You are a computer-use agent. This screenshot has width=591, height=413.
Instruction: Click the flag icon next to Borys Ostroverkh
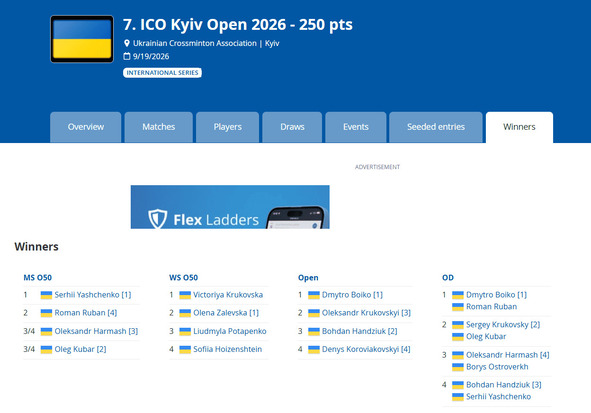(458, 367)
